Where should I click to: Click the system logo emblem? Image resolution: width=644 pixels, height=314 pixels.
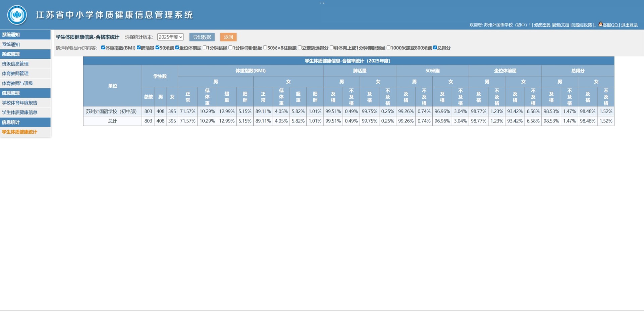[17, 15]
